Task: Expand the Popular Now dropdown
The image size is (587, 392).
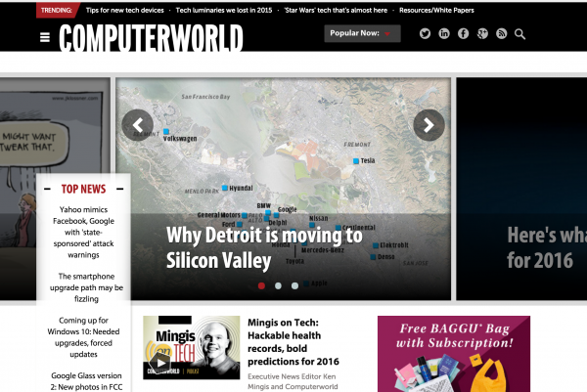Action: point(362,33)
